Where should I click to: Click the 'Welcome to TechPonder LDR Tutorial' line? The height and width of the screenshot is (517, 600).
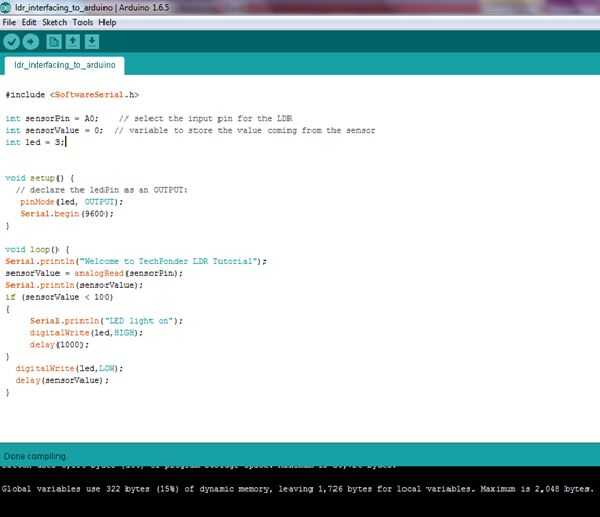pyautogui.click(x=136, y=261)
